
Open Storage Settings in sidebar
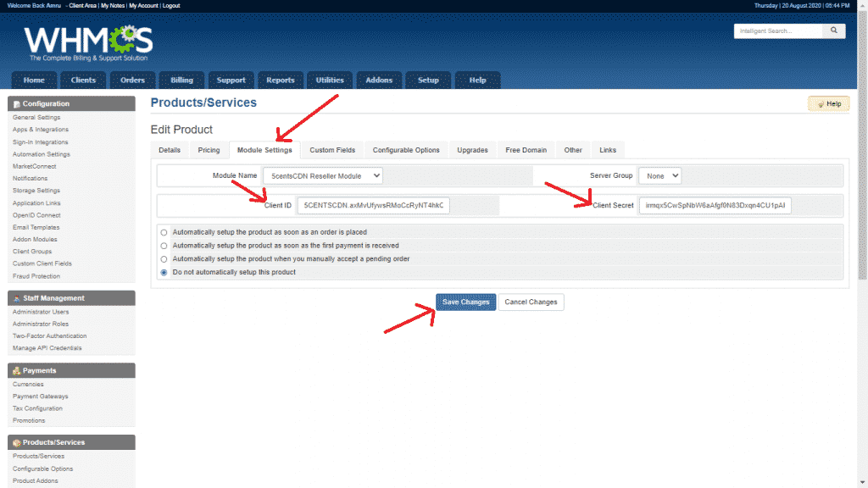[36, 191]
